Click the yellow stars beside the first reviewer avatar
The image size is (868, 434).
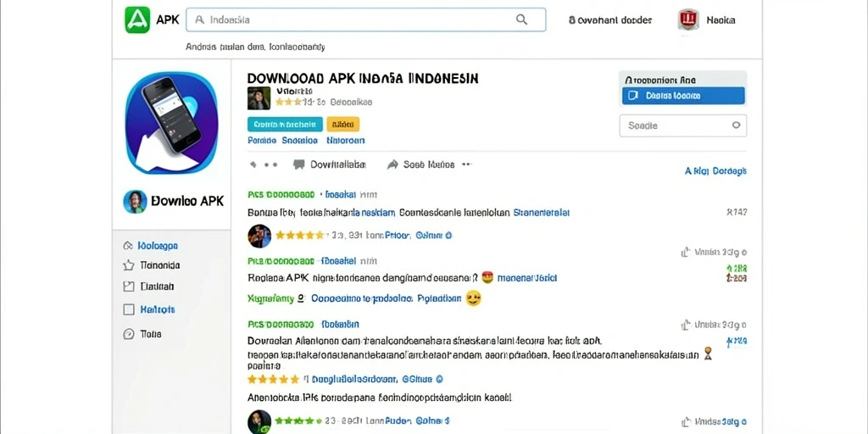point(299,236)
